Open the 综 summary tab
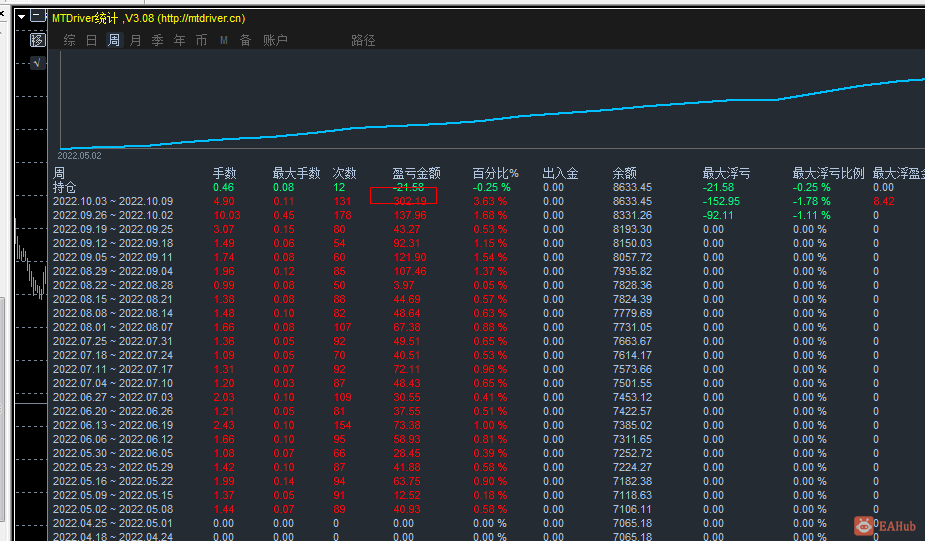Viewport: 925px width, 541px height. 69,40
